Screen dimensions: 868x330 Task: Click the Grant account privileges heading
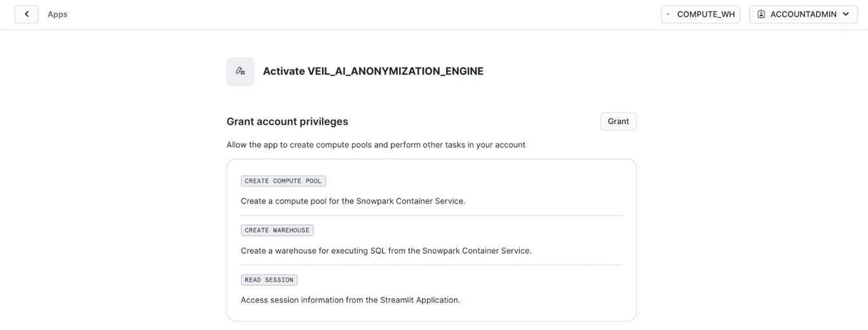point(287,121)
